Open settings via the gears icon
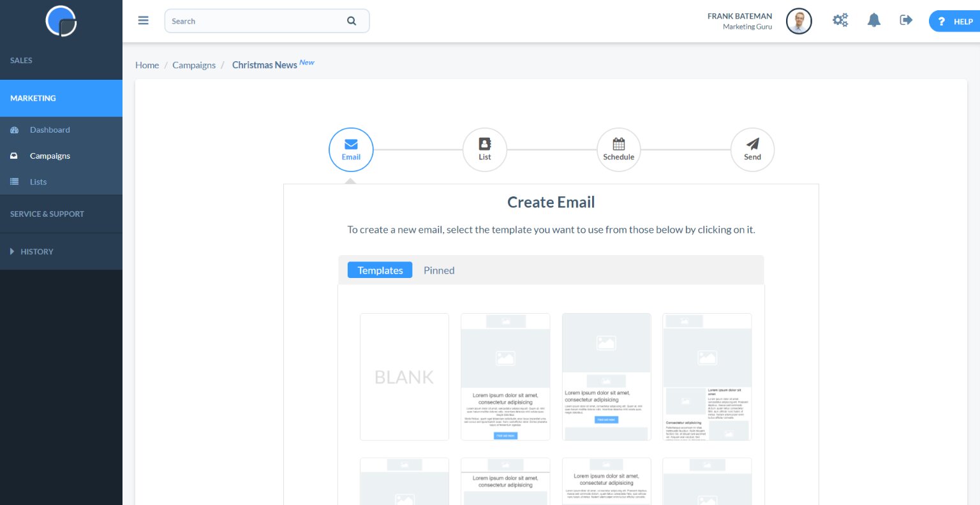The width and height of the screenshot is (980, 505). coord(840,20)
